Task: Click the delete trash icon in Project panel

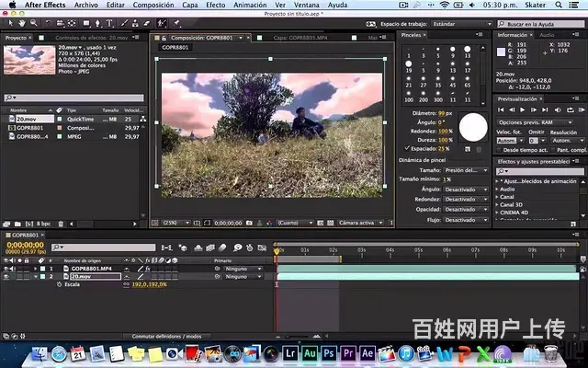Action: pos(61,224)
